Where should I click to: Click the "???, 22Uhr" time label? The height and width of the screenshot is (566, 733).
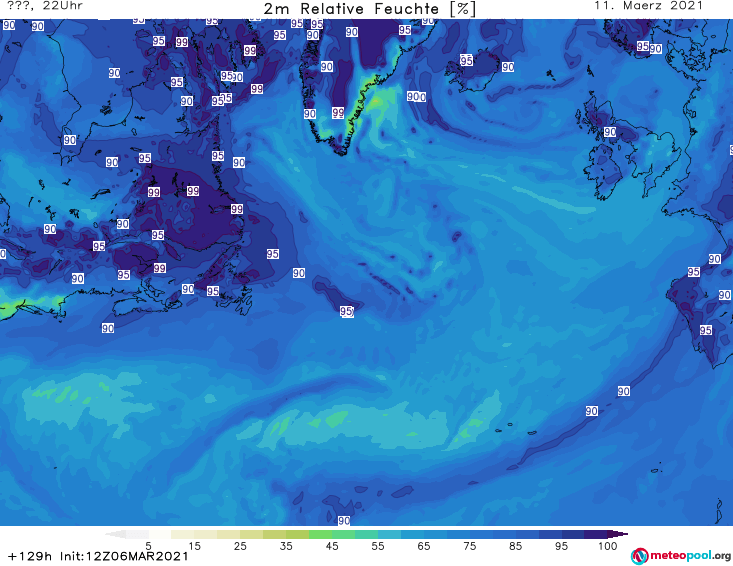click(x=45, y=6)
